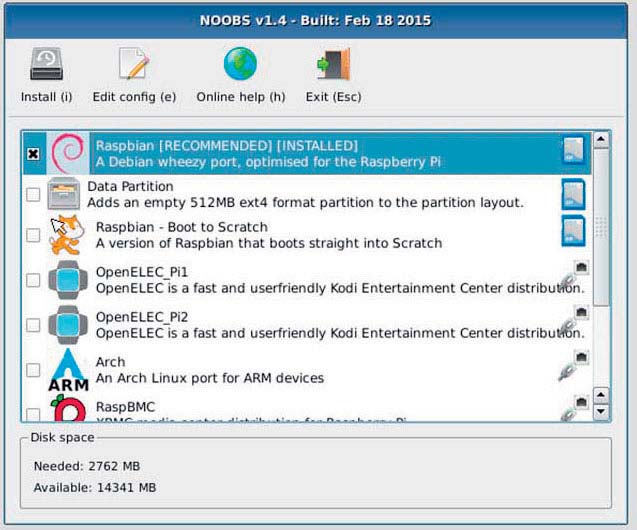The width and height of the screenshot is (637, 530).
Task: Click network icon on RaspBMC row
Action: (574, 409)
